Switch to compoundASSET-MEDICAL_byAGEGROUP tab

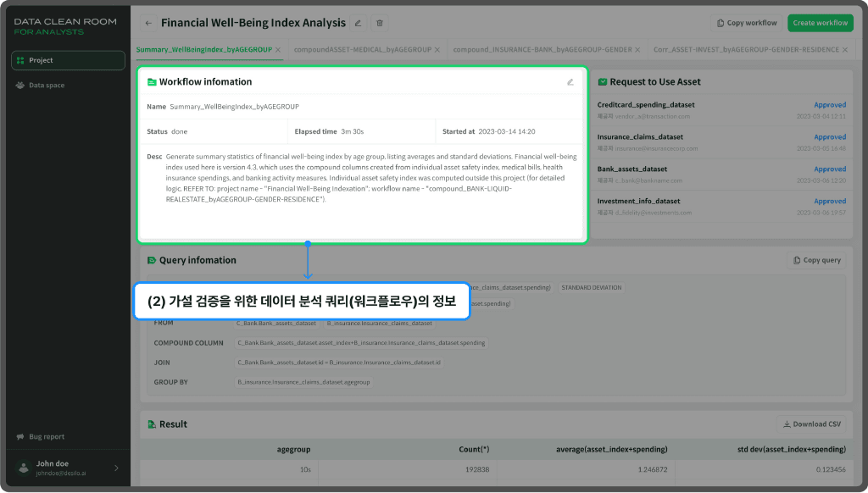[x=363, y=50]
